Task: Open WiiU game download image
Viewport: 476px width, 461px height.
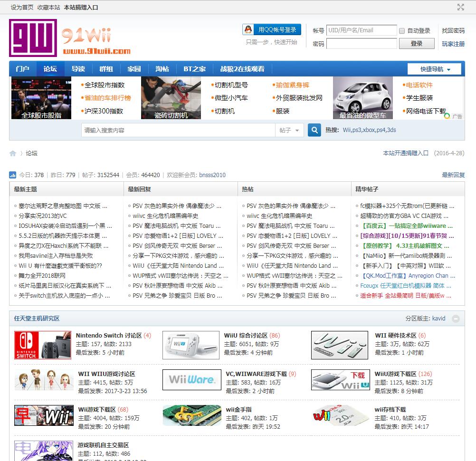Action: [341, 380]
